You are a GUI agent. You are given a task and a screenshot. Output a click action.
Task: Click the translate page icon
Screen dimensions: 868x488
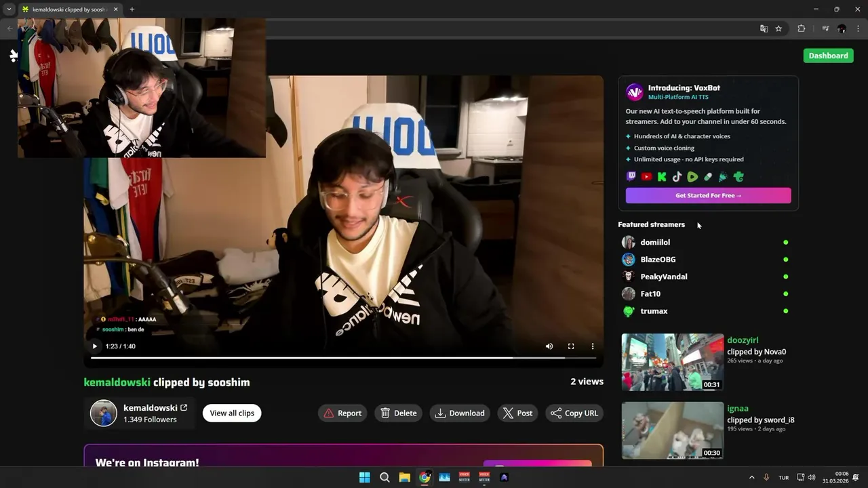click(x=764, y=28)
